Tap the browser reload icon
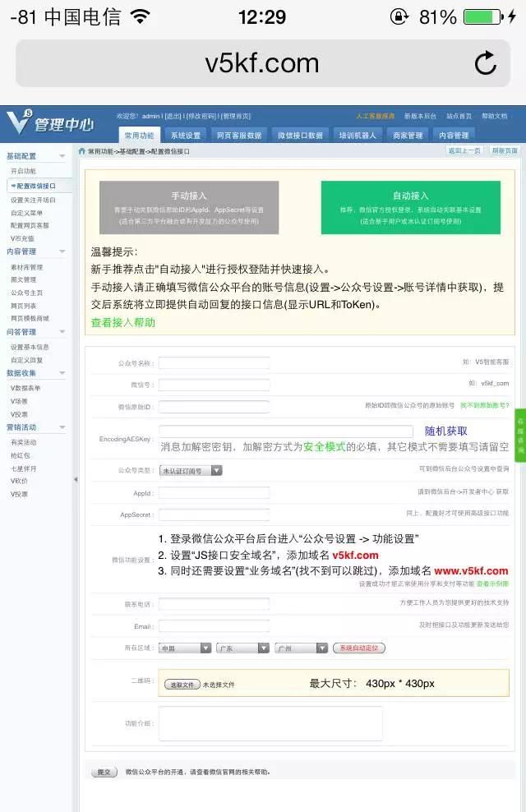This screenshot has width=526, height=812. pyautogui.click(x=485, y=63)
